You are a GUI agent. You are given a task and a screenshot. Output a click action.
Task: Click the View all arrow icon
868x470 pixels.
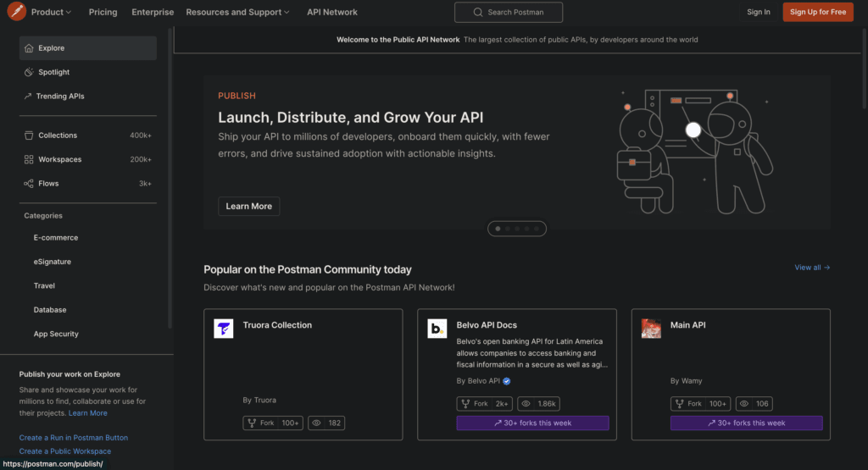826,268
